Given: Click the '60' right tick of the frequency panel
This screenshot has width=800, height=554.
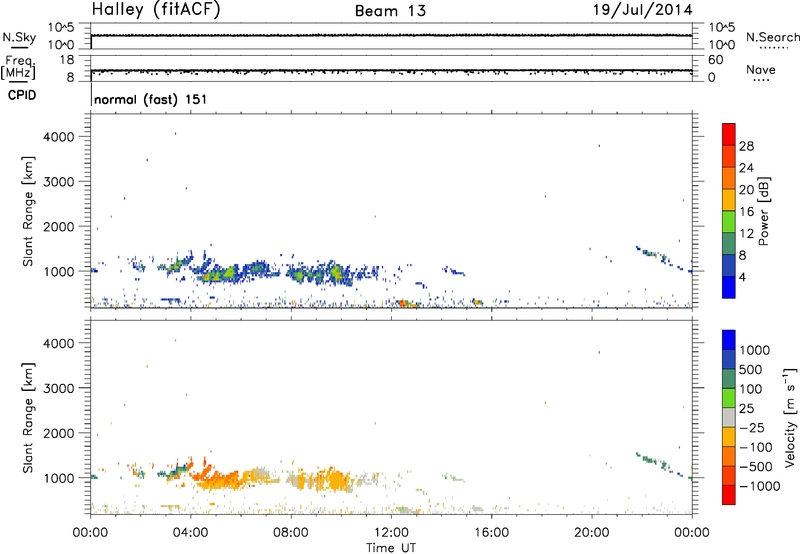Looking at the screenshot, I should [716, 60].
